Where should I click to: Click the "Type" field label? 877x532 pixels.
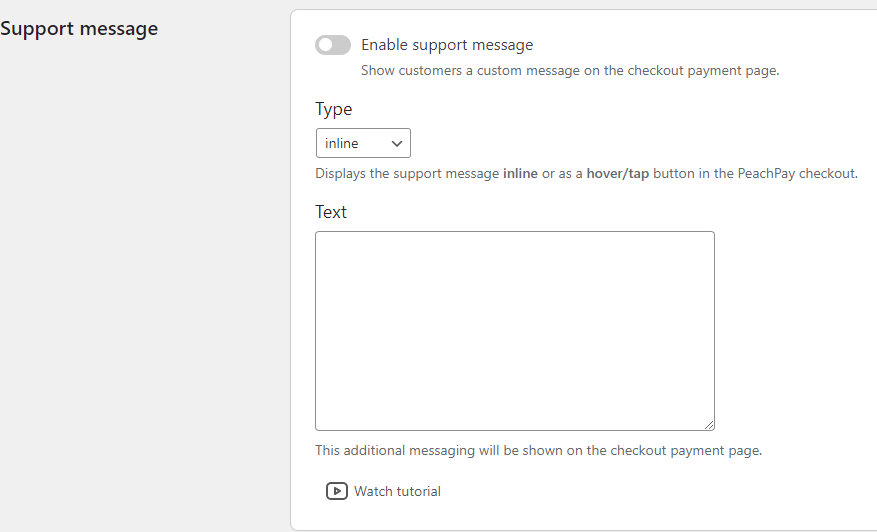(x=333, y=109)
